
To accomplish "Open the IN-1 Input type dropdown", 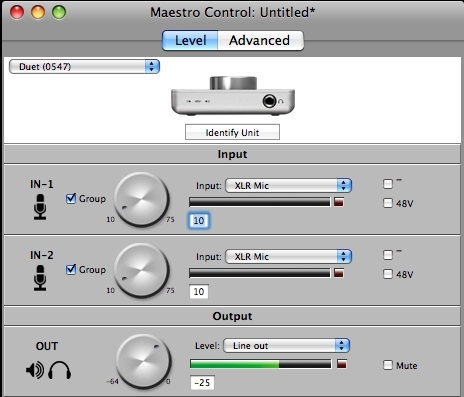I will 289,186.
